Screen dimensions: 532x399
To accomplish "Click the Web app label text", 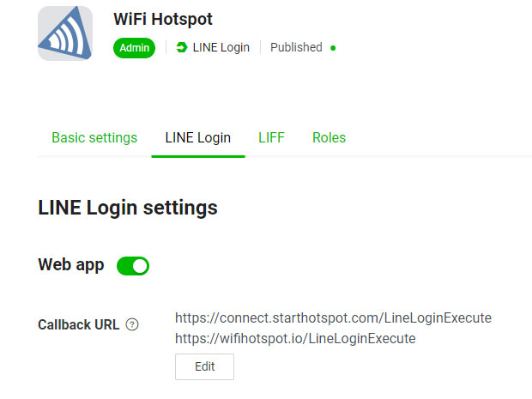I will tap(71, 264).
